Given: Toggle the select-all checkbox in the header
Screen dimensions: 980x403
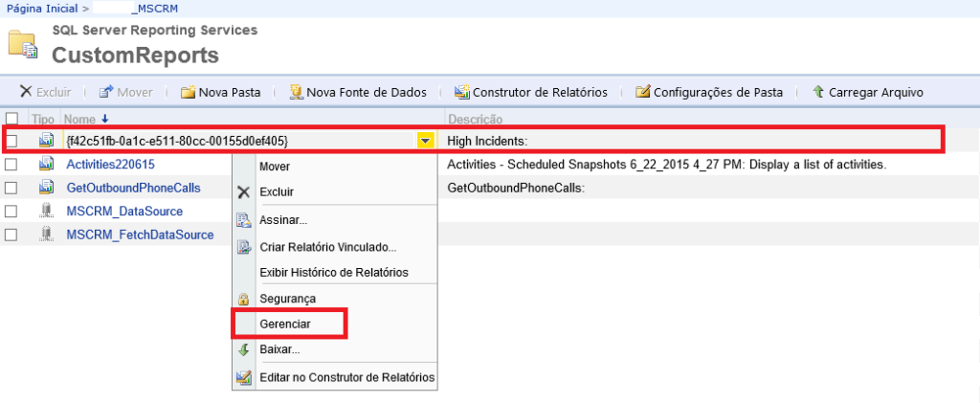Looking at the screenshot, I should [11, 119].
